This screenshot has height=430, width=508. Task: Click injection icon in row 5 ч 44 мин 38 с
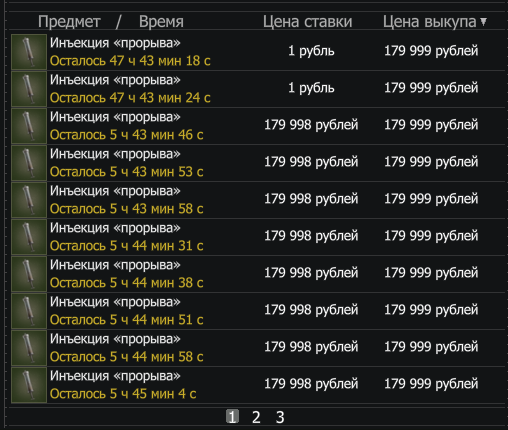click(29, 274)
